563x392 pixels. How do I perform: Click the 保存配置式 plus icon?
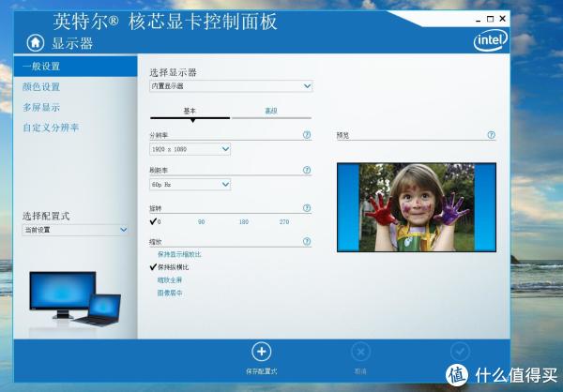(262, 352)
